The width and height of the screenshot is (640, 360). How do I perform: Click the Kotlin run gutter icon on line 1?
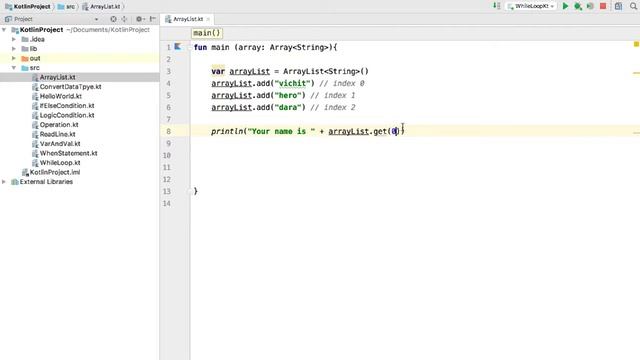click(178, 47)
